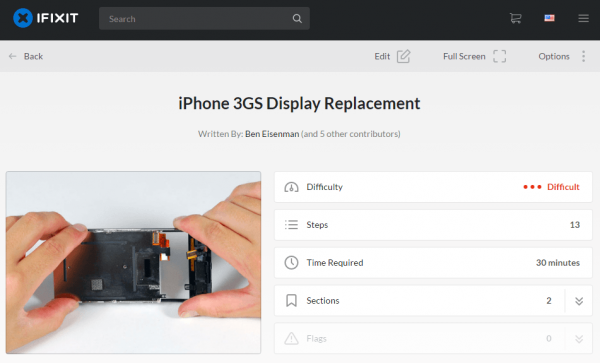The image size is (600, 363).
Task: Click the 'Time Required' label
Action: click(335, 263)
